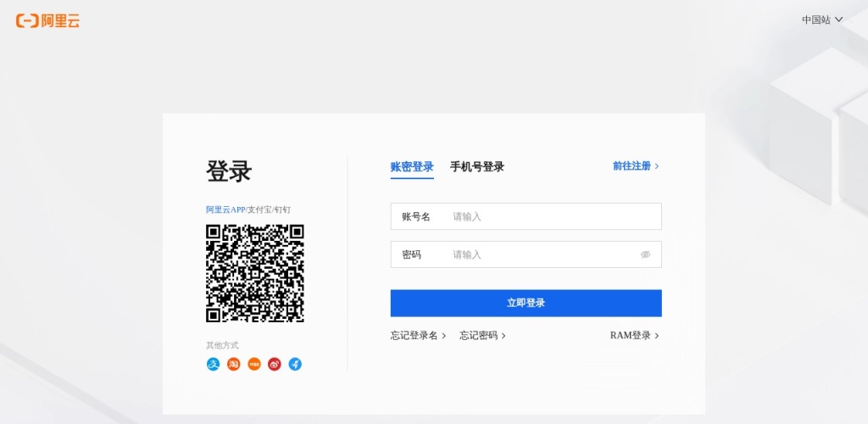Click the 忘记密码 link
This screenshot has height=424, width=868.
click(x=479, y=336)
